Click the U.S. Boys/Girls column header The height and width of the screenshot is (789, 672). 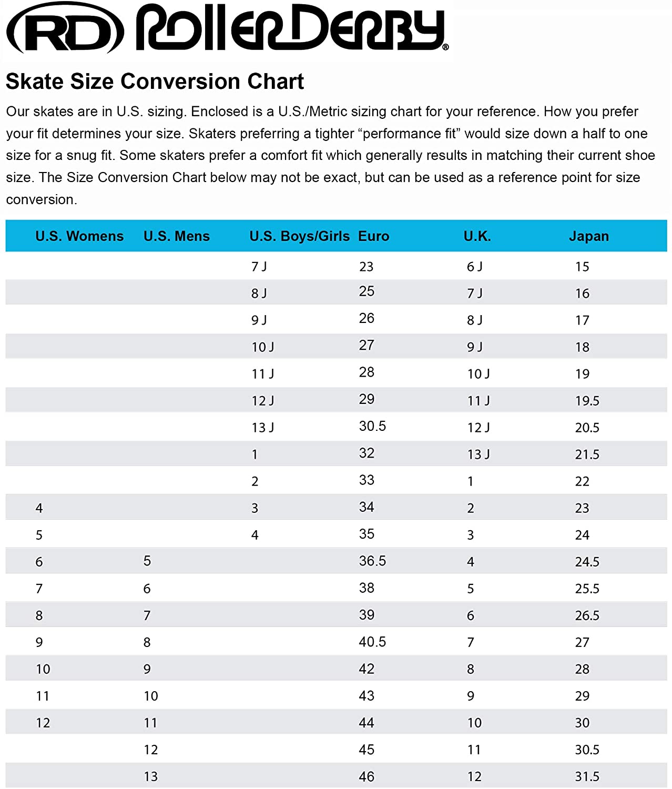coord(299,236)
